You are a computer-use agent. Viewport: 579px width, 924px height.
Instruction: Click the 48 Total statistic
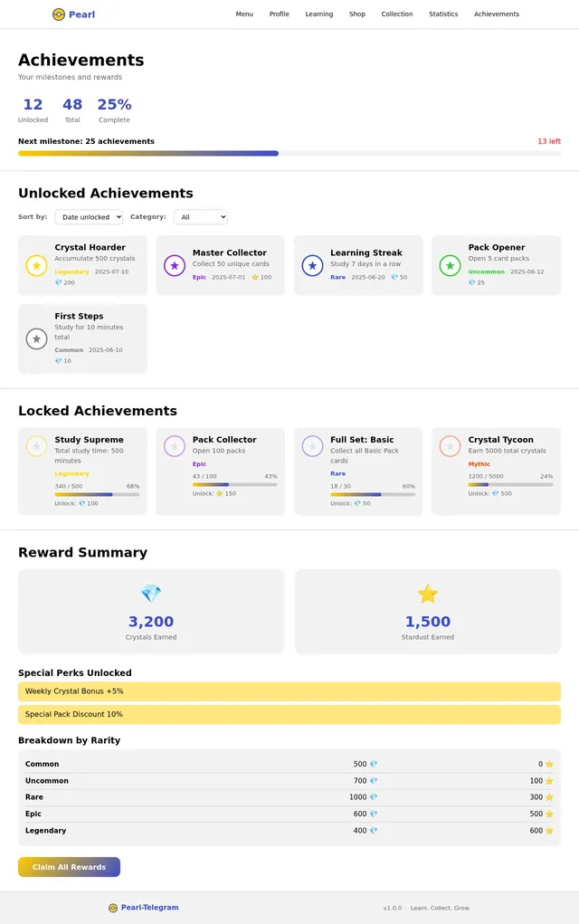pyautogui.click(x=72, y=110)
